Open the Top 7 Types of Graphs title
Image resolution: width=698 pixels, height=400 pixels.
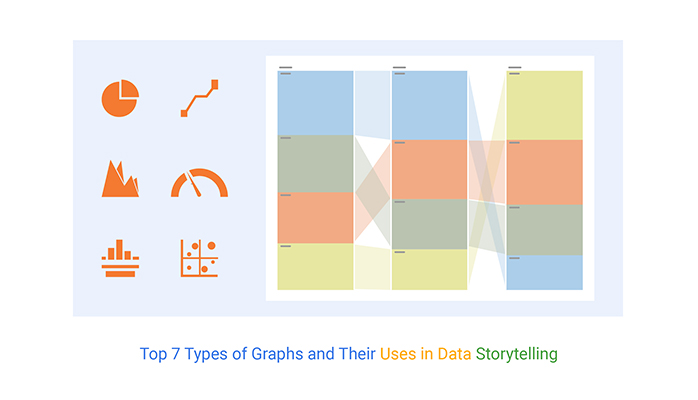(349, 354)
